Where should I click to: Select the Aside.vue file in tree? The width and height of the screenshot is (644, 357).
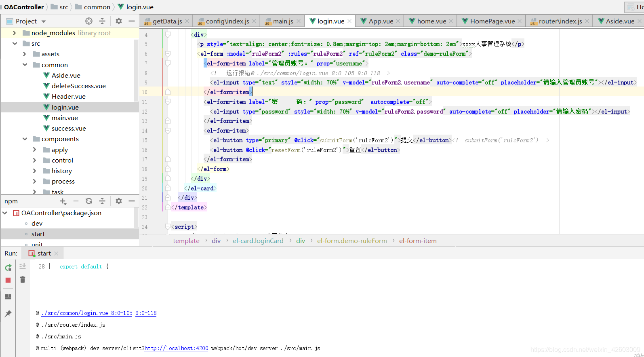tap(66, 75)
